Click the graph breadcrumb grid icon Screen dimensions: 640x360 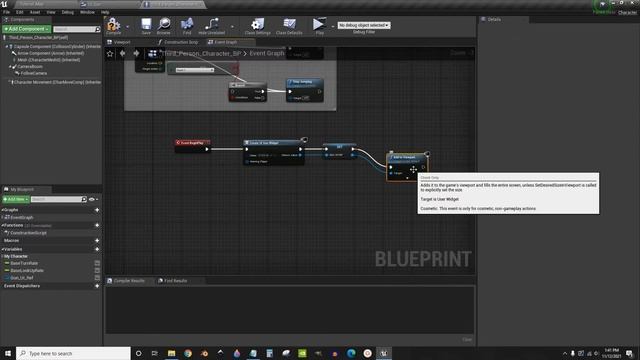coord(153,53)
